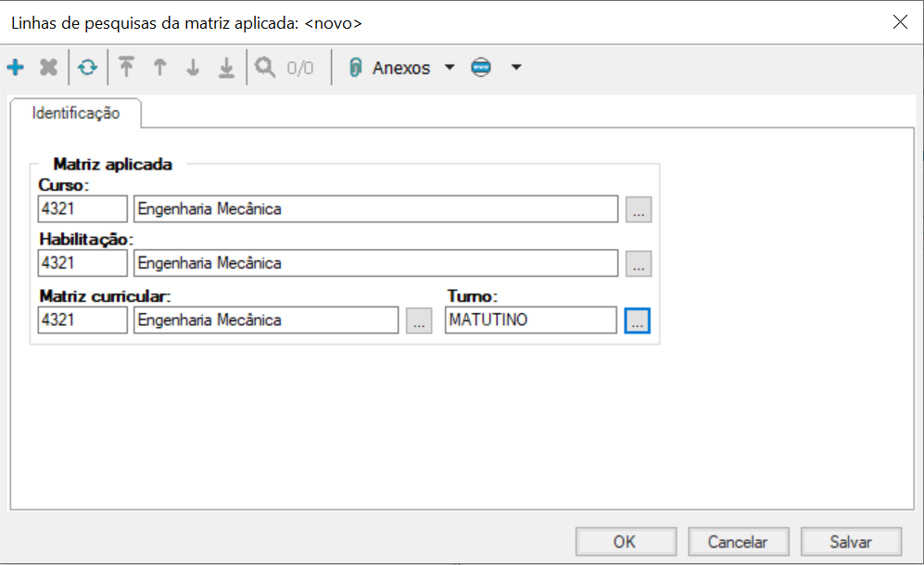This screenshot has height=565, width=924.
Task: Delete record using the X toolbar icon
Action: [x=48, y=68]
